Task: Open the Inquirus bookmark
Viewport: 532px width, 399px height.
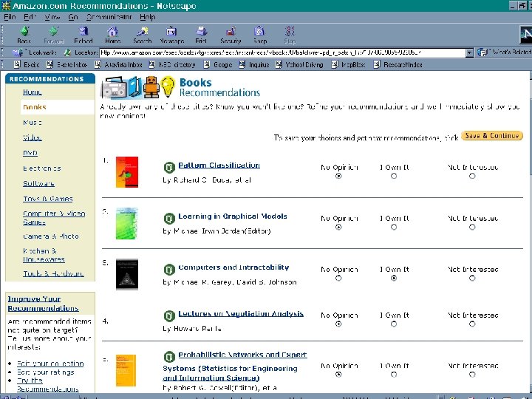Action: click(253, 64)
